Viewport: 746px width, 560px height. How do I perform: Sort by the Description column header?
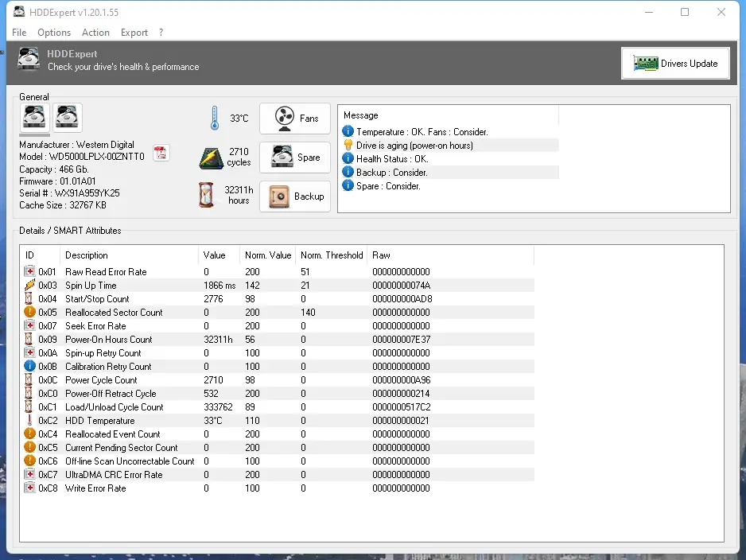click(x=129, y=255)
